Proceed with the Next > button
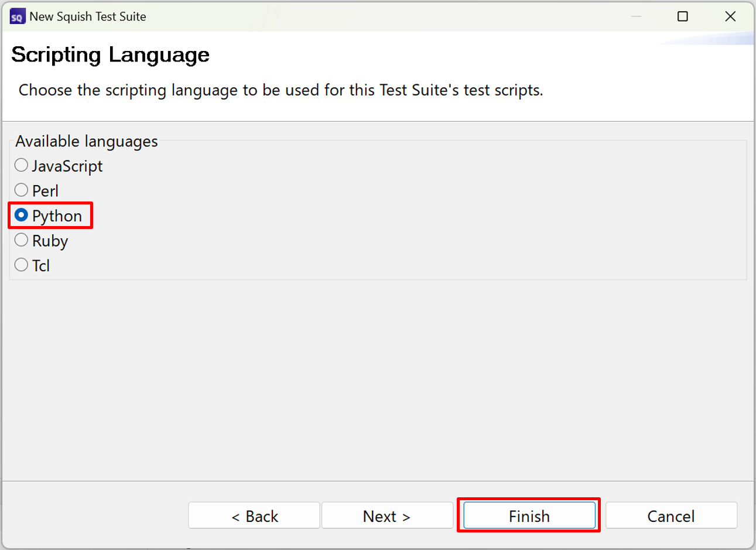Screen dimensions: 756x550 386,516
